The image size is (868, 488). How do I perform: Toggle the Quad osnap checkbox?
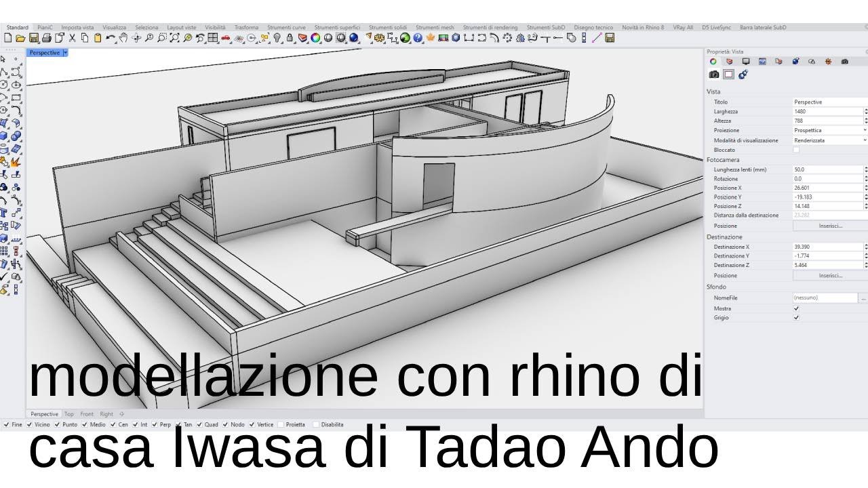[199, 424]
